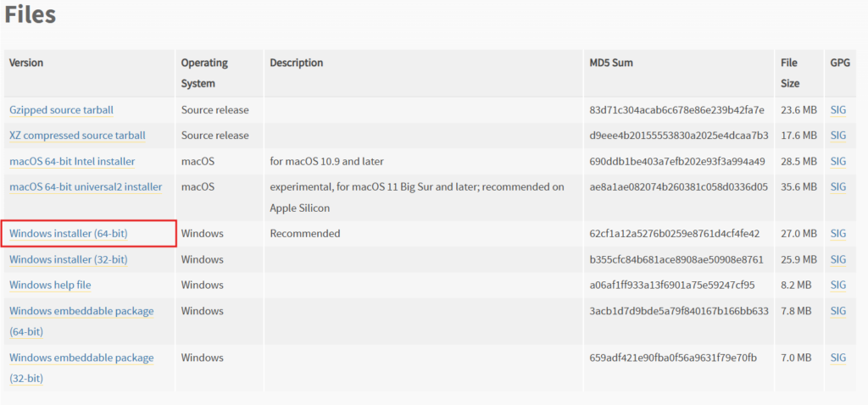This screenshot has width=868, height=405.
Task: Open SIG for 32-bit embeddable package
Action: point(838,358)
